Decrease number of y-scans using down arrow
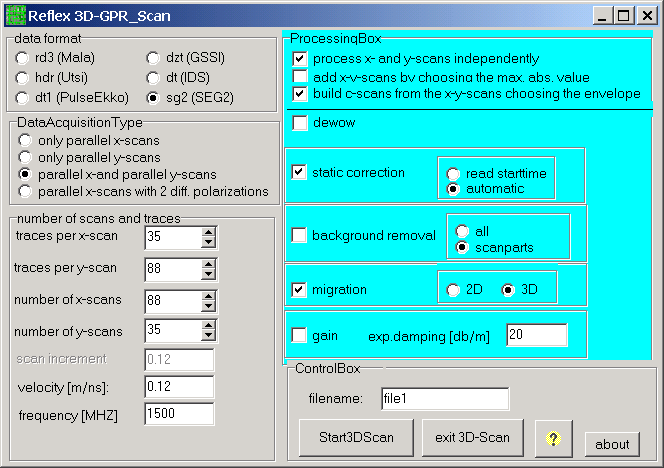 [x=208, y=335]
